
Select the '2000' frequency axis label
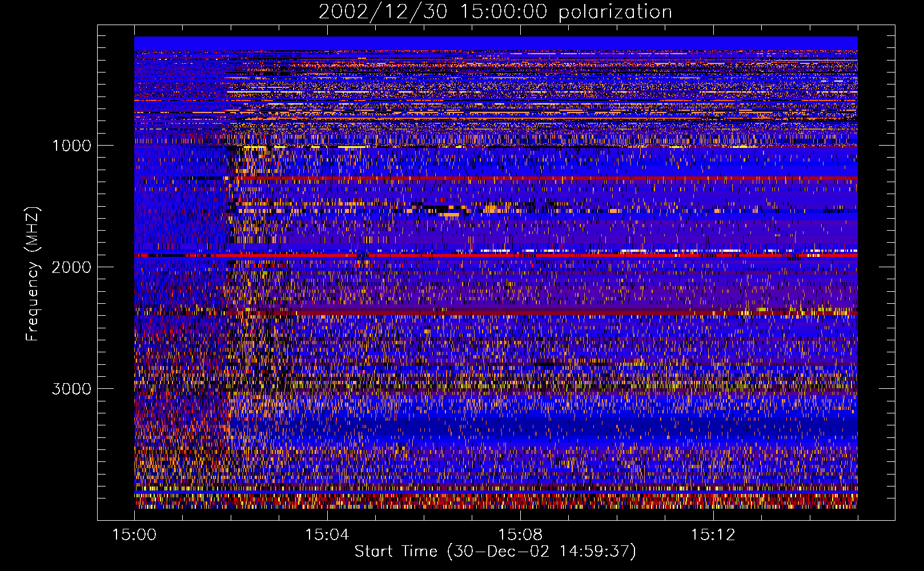(71, 267)
